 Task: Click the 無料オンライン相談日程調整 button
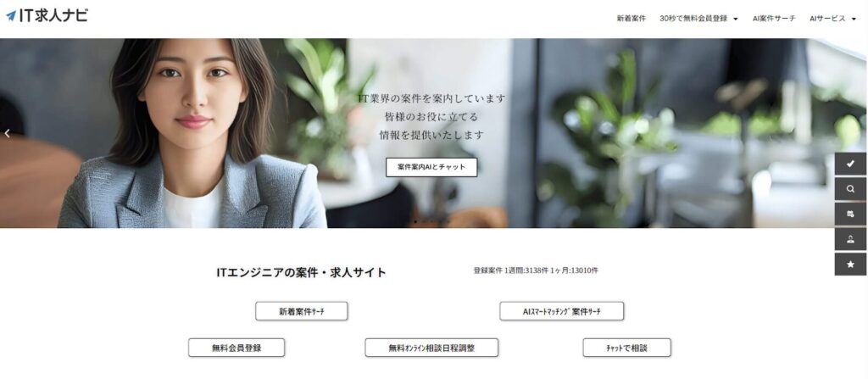click(431, 348)
